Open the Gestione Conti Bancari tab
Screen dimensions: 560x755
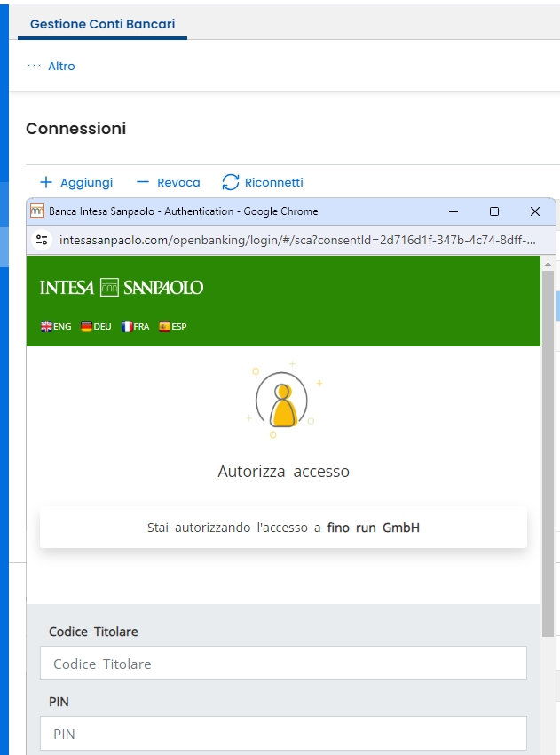point(102,24)
